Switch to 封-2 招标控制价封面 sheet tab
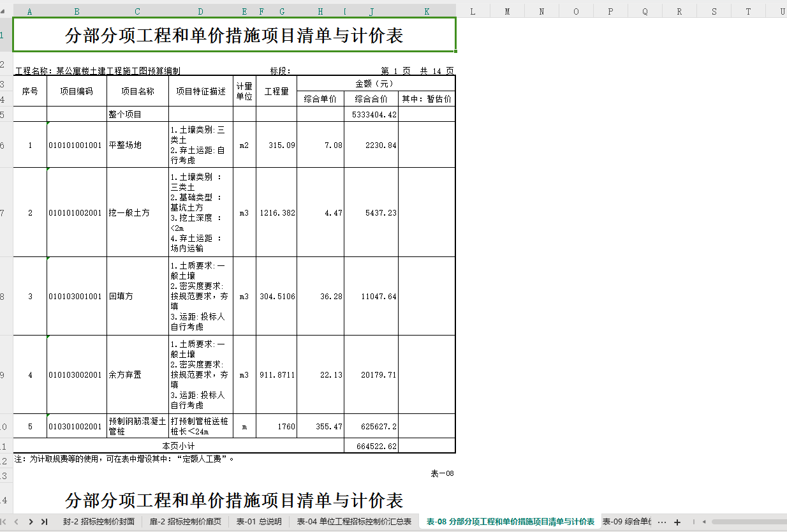This screenshot has width=787, height=532. point(99,522)
